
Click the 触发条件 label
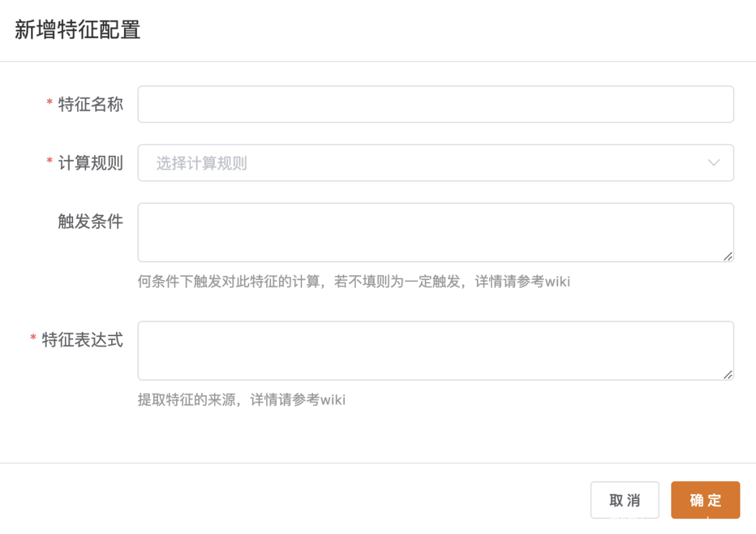pyautogui.click(x=91, y=222)
